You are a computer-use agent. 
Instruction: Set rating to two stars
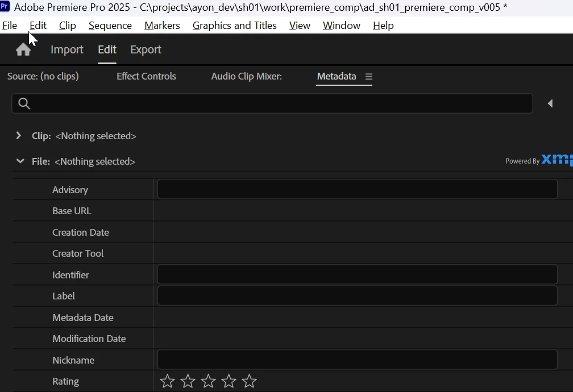188,381
